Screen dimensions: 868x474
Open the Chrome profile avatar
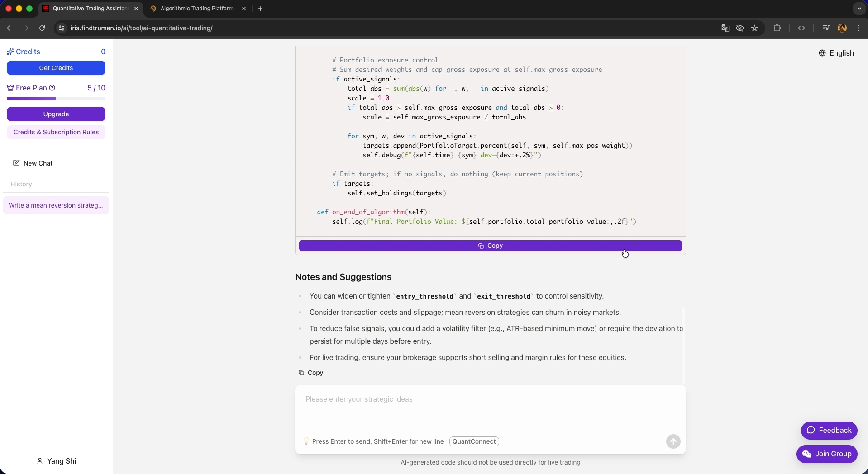click(842, 28)
